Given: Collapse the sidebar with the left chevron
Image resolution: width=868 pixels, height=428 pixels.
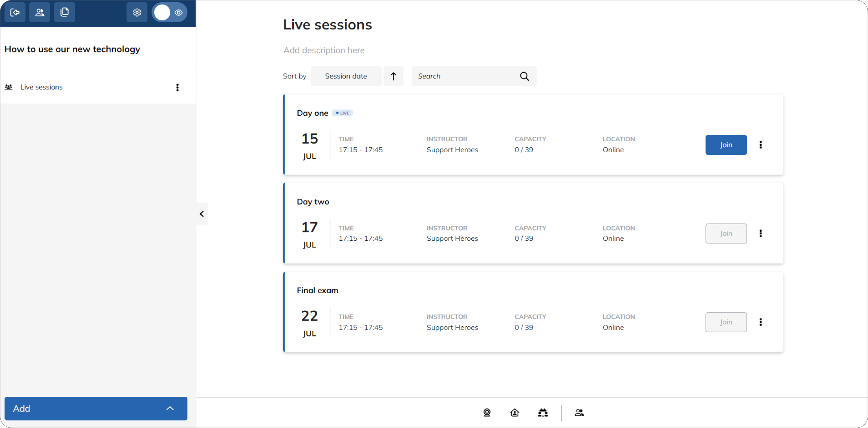Looking at the screenshot, I should pyautogui.click(x=201, y=214).
